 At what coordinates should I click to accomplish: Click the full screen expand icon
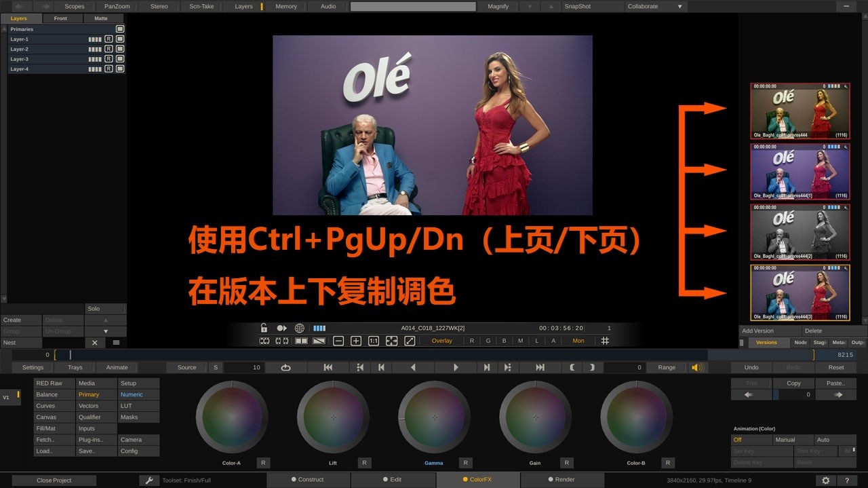pyautogui.click(x=410, y=341)
